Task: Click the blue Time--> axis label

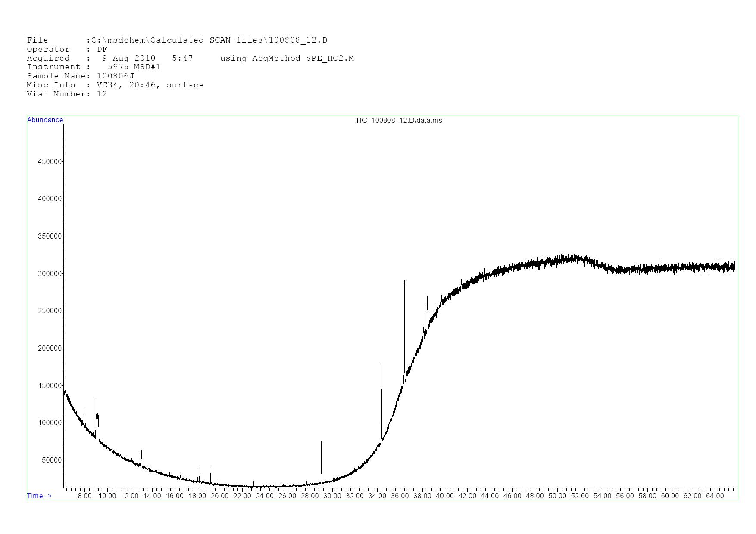Action: coord(39,496)
